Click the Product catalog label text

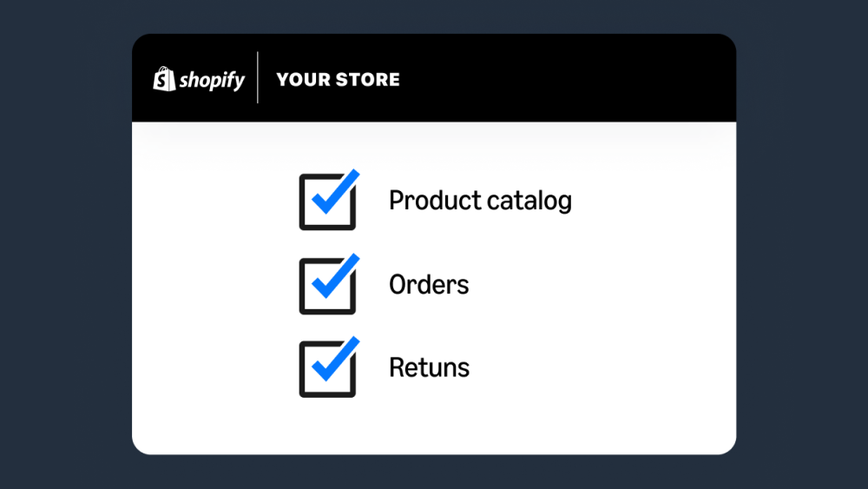click(x=480, y=201)
